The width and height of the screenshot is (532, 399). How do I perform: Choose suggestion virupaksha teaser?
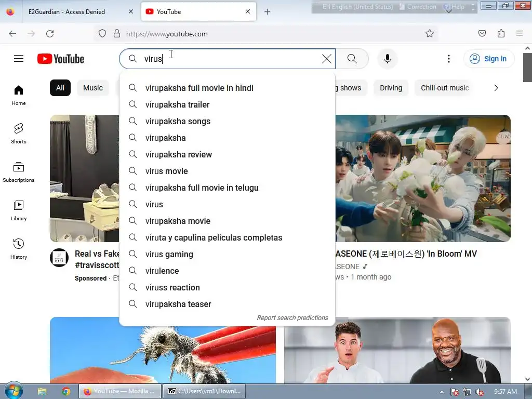click(x=228, y=304)
